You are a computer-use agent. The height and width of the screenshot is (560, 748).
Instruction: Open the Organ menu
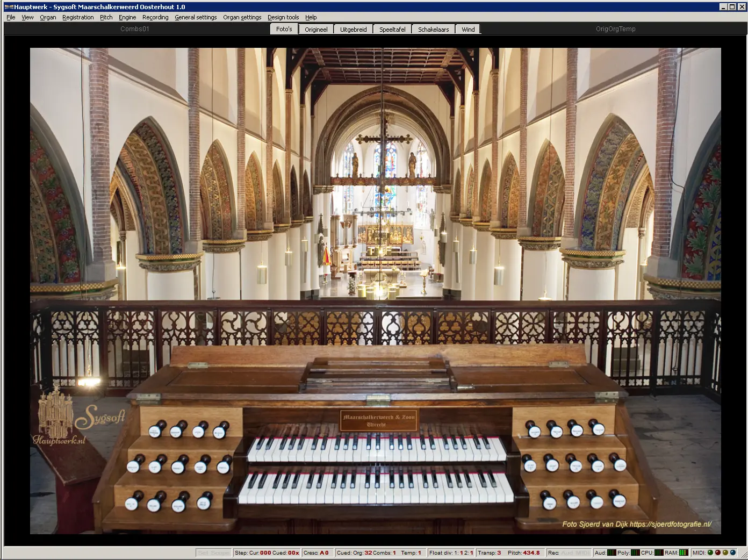48,17
